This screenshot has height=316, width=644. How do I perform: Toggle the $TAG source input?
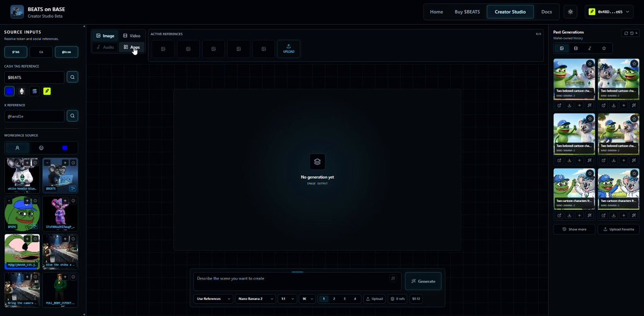pyautogui.click(x=16, y=52)
